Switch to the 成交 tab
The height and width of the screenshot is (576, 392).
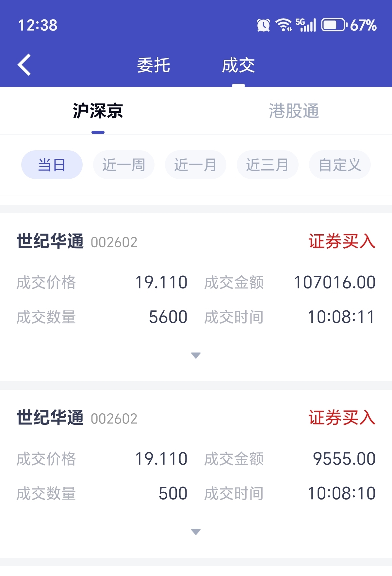pos(238,65)
